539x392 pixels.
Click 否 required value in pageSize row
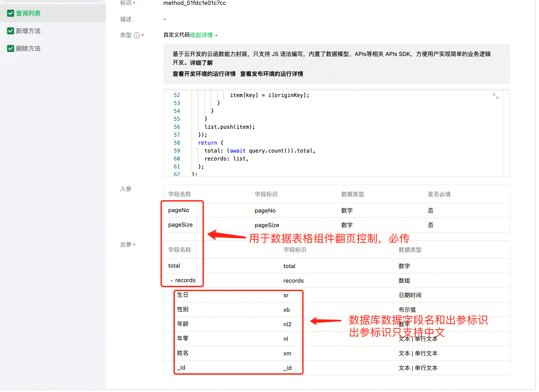click(x=430, y=225)
